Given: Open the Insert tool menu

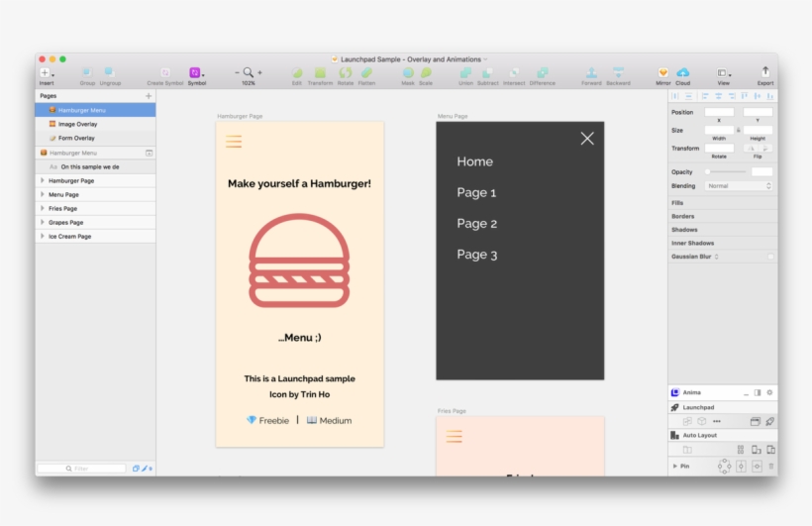Looking at the screenshot, I should 47,73.
